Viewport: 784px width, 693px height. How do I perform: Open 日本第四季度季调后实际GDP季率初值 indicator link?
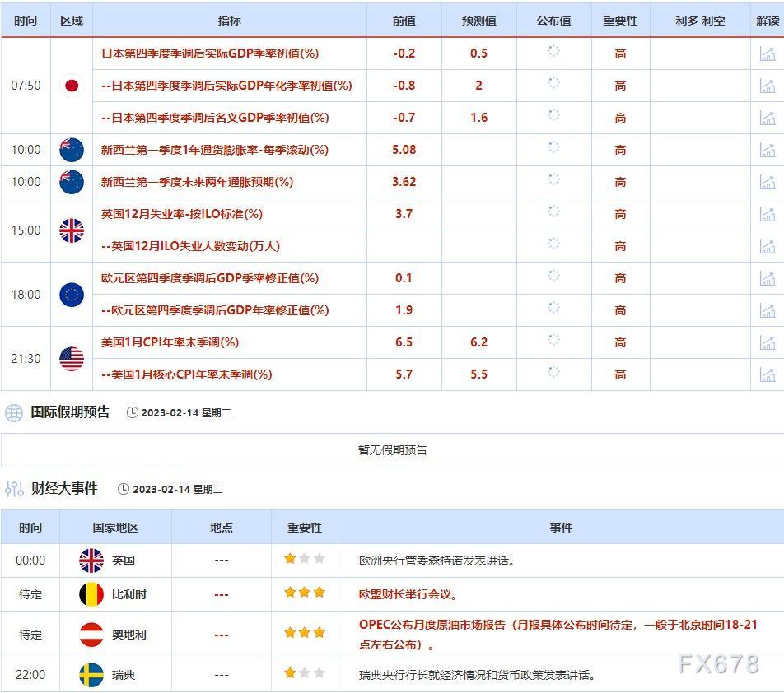pos(210,53)
